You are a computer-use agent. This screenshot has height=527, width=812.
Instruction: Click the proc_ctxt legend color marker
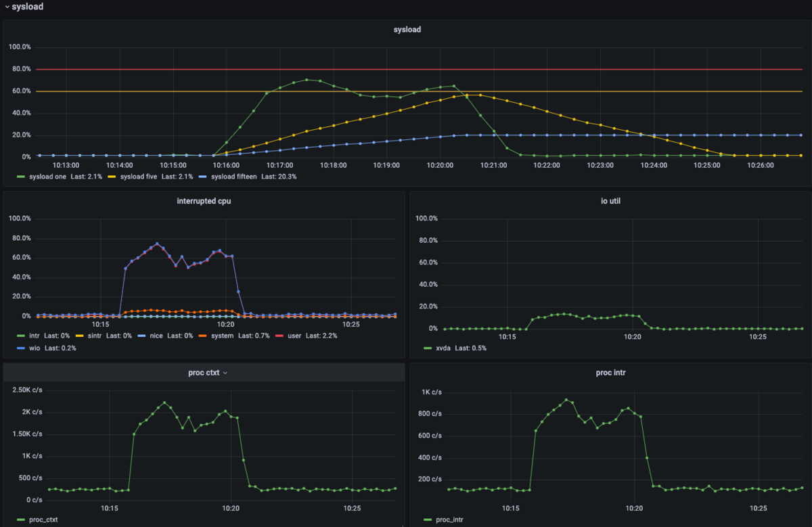pos(22,520)
